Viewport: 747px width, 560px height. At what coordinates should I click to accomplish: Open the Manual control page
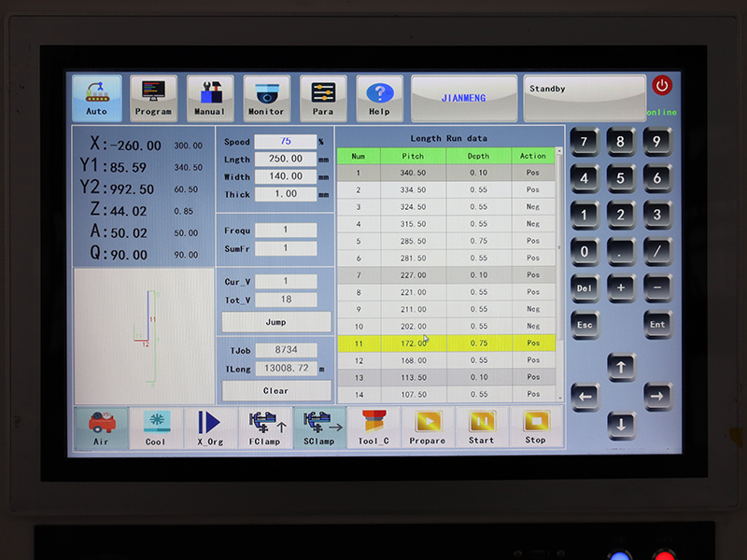(x=210, y=98)
